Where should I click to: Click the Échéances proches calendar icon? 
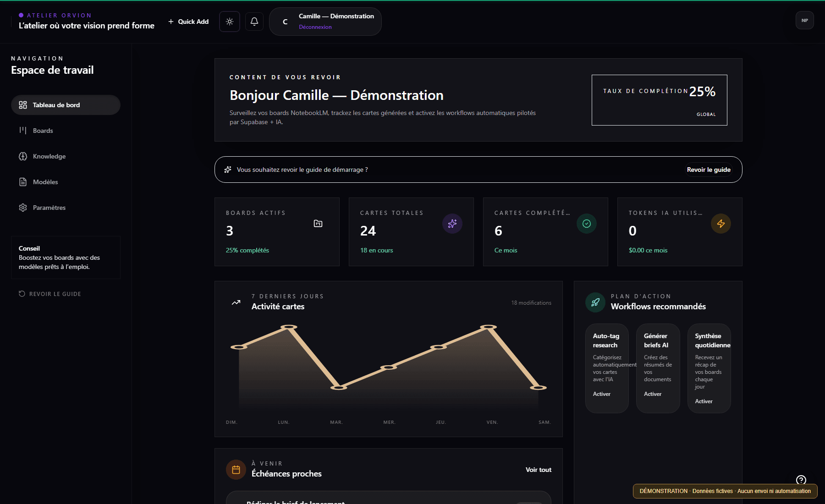[236, 470]
